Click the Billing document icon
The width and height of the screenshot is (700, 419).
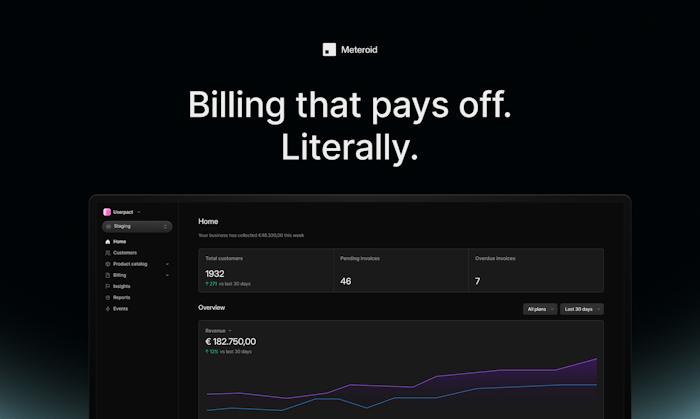pos(108,275)
